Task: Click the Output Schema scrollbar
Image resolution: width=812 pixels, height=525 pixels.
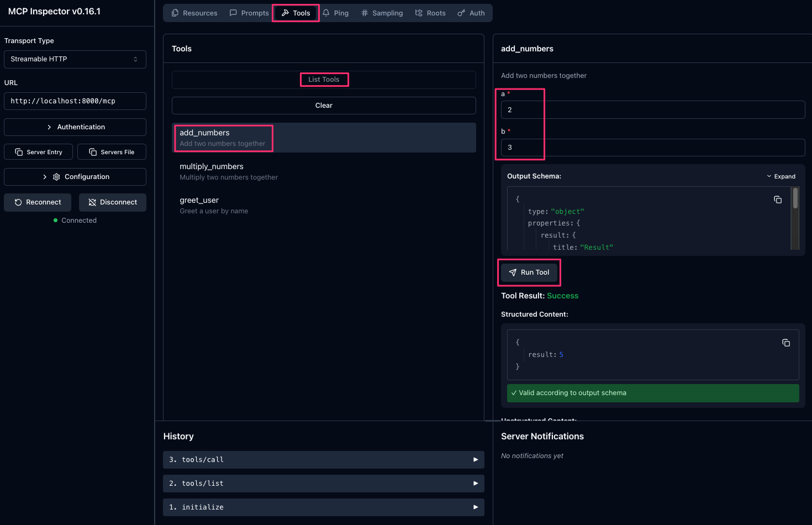Action: coord(795,198)
